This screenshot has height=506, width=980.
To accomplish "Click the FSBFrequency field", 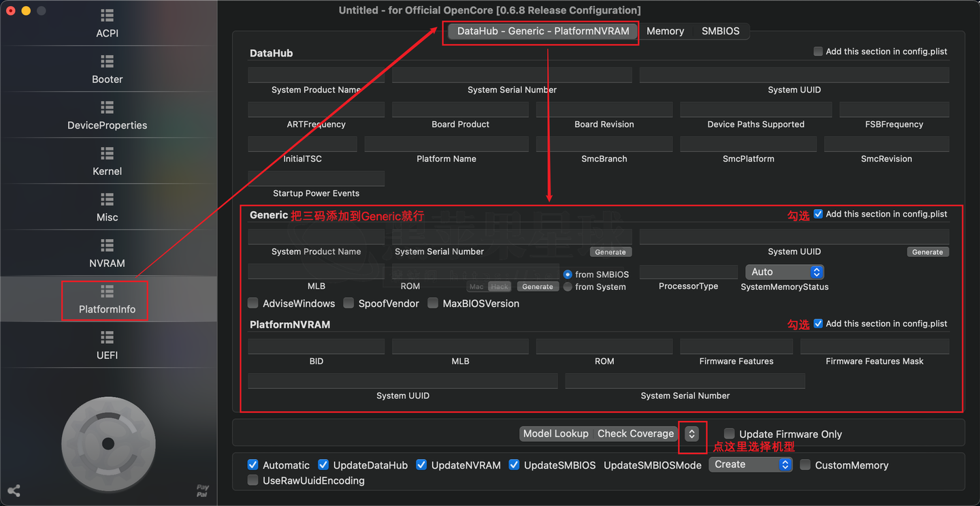I will tap(894, 109).
